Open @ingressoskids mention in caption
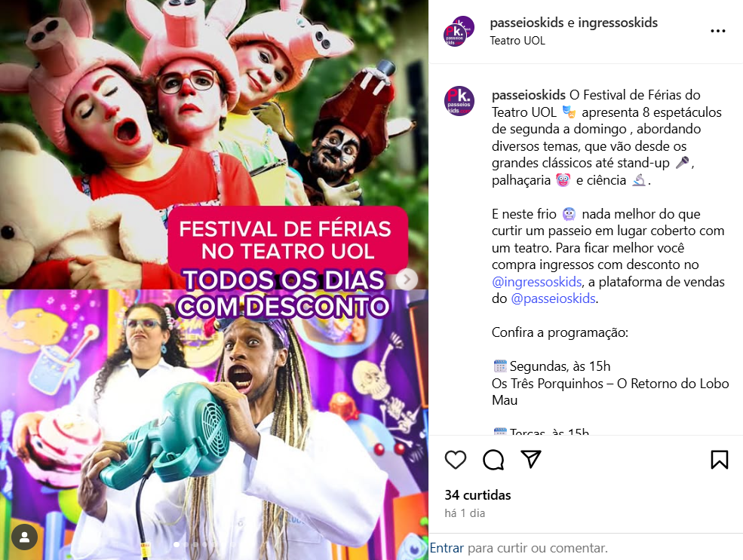This screenshot has height=560, width=743. 537,282
